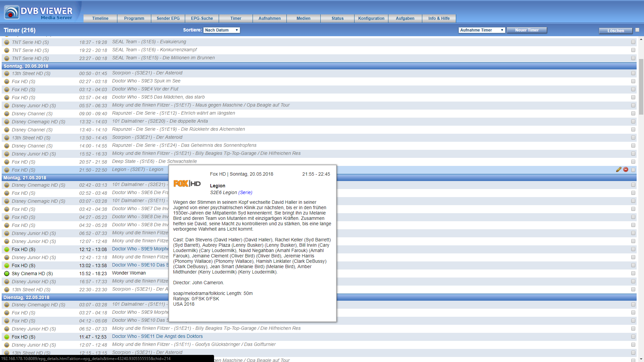Viewport: 644px width, 362px height.
Task: Click the edit pencil icon on Legion row
Action: (x=619, y=170)
